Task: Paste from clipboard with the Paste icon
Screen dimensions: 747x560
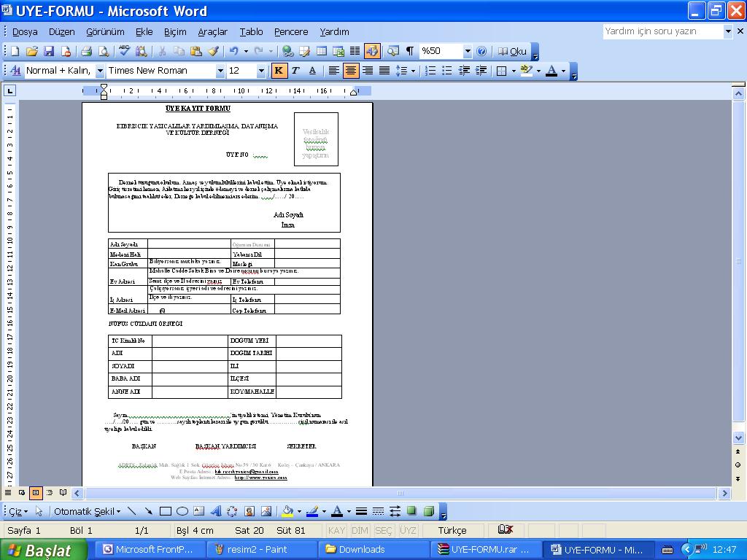Action: (196, 51)
